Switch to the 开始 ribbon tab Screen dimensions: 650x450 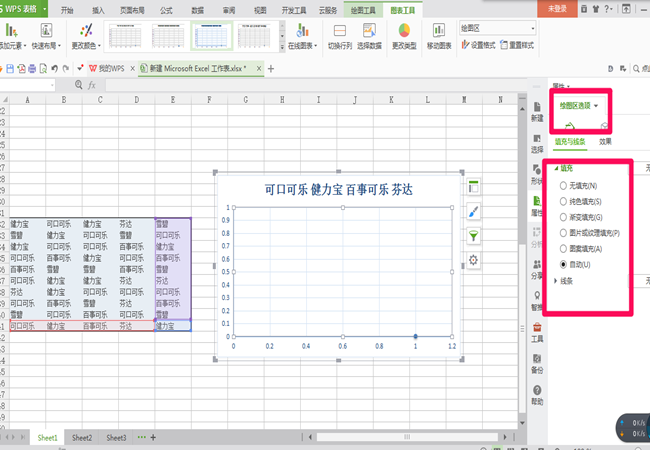tap(67, 10)
